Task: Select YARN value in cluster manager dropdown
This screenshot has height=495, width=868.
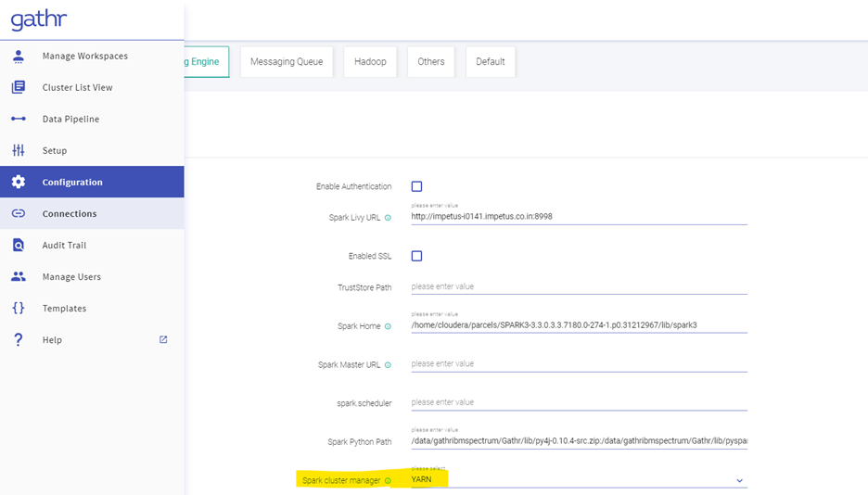Action: (x=421, y=479)
